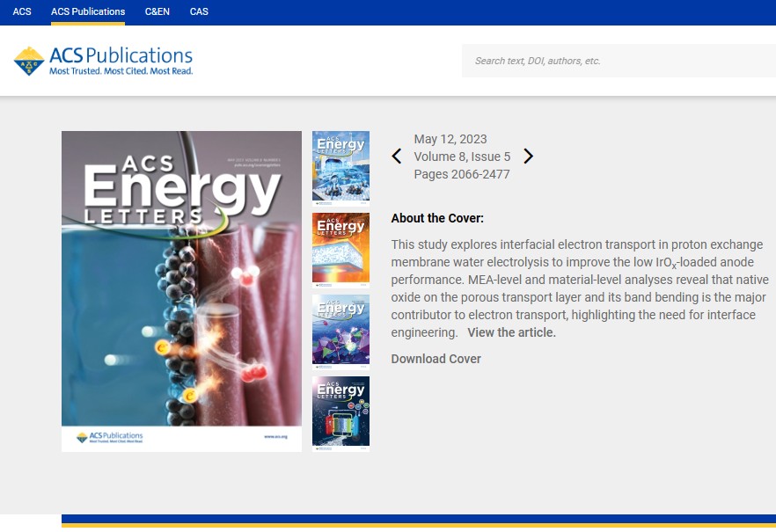
Task: Click the 'About the Cover:' heading
Action: coord(437,218)
